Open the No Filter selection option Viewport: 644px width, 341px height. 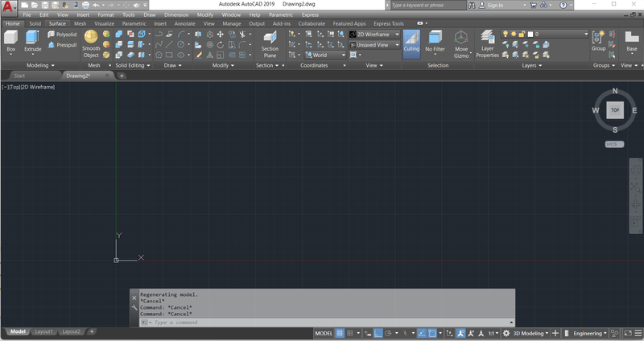(435, 43)
